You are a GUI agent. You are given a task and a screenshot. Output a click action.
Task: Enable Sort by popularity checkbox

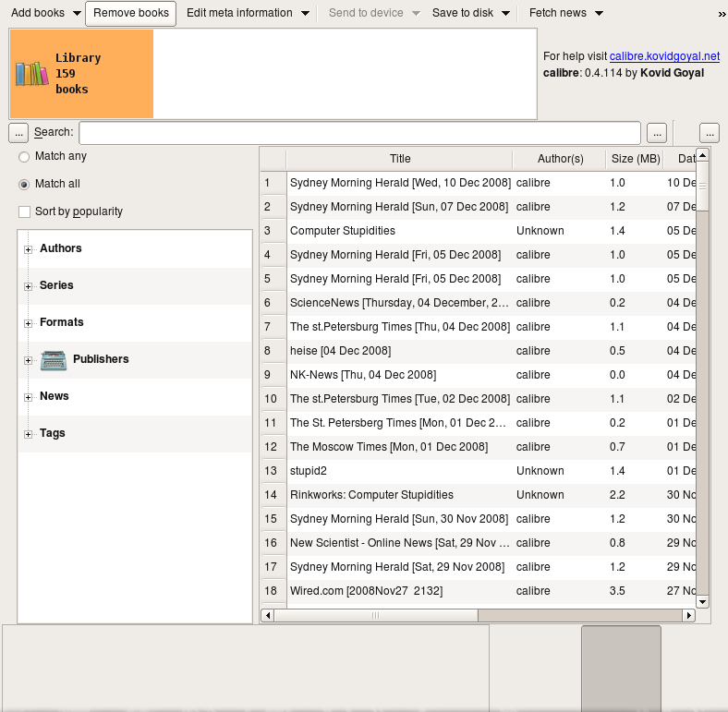tap(24, 212)
